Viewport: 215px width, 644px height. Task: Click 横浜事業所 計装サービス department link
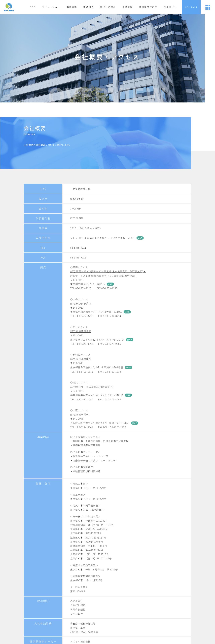pyautogui.click(x=92, y=387)
